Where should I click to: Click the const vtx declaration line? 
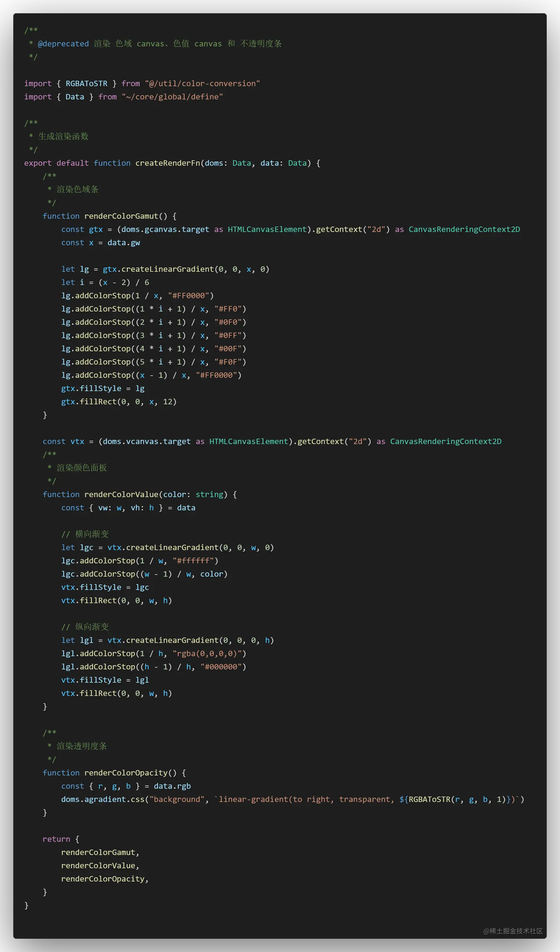coord(272,441)
